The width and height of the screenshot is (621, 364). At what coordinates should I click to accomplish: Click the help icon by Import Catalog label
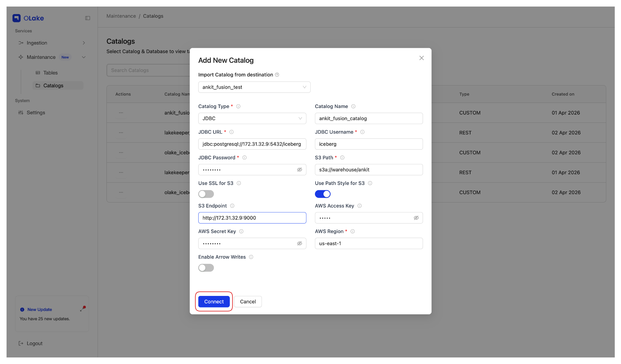[277, 75]
